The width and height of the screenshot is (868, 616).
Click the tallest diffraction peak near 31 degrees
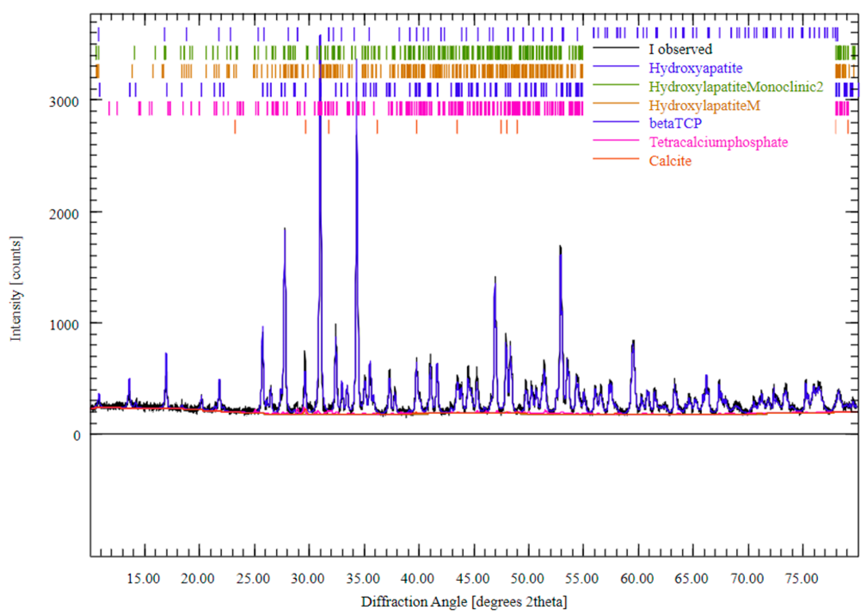click(320, 37)
